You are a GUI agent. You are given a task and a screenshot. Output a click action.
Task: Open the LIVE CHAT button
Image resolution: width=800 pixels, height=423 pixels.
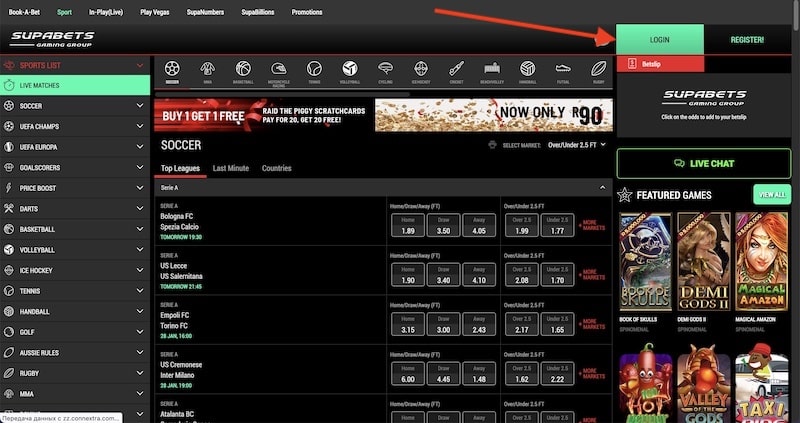click(x=704, y=163)
